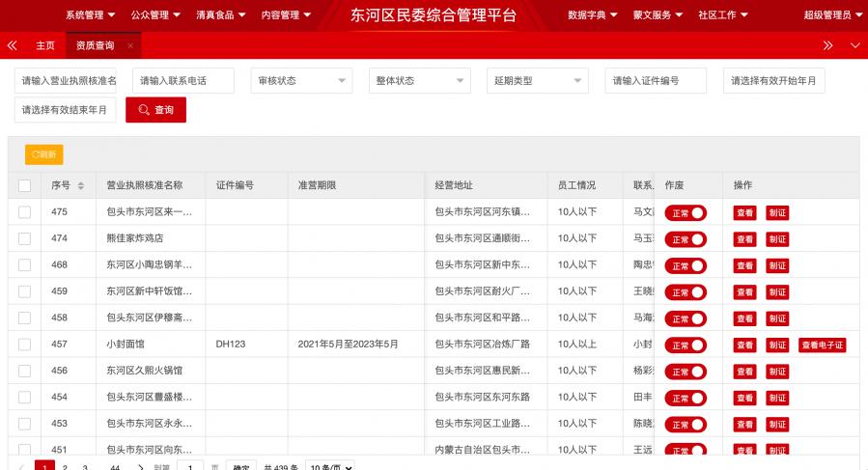Close the 资质查询 tab
This screenshot has height=470, width=868.
(130, 46)
